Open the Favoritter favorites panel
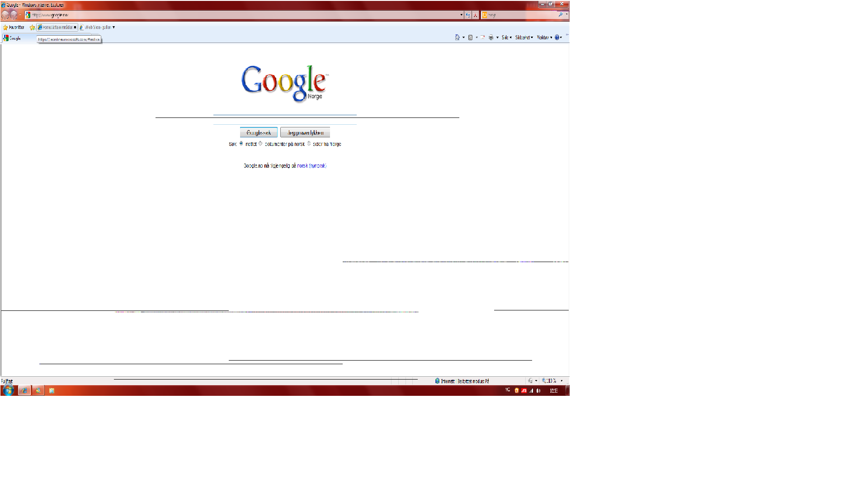The height and width of the screenshot is (488, 868). [14, 27]
